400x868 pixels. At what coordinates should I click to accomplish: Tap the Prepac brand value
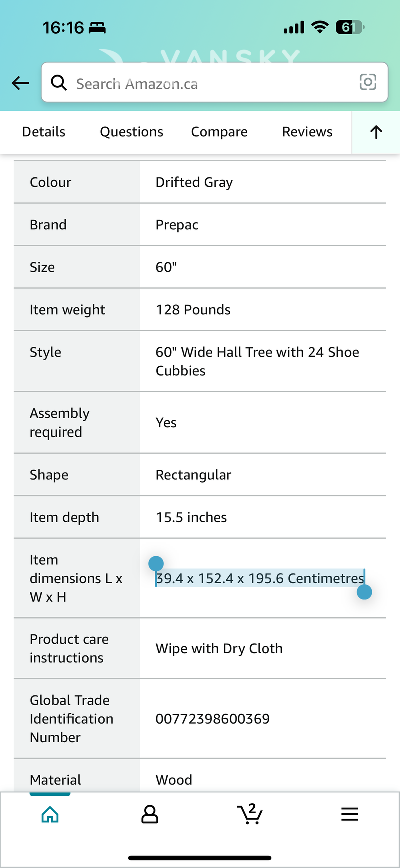point(177,225)
